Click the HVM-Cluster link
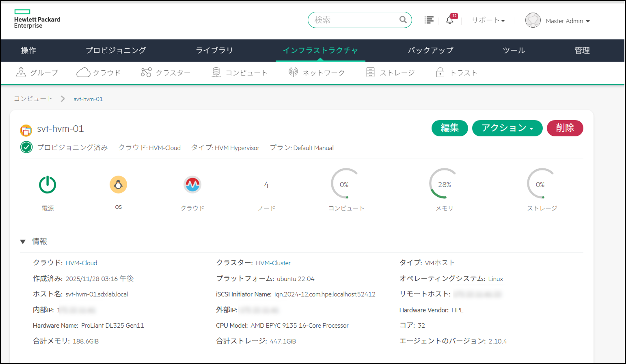Screen dimensions: 626x364 [x=273, y=263]
